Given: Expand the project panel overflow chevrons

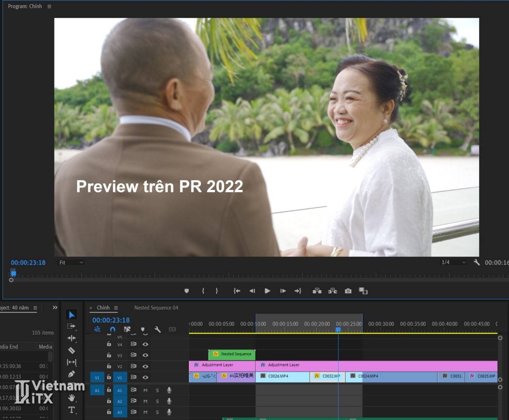Looking at the screenshot, I should (x=55, y=308).
